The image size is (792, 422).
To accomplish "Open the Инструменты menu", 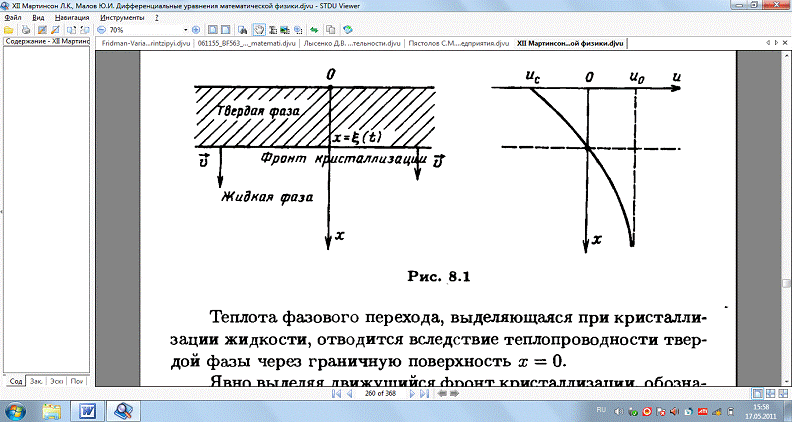I will tap(122, 17).
